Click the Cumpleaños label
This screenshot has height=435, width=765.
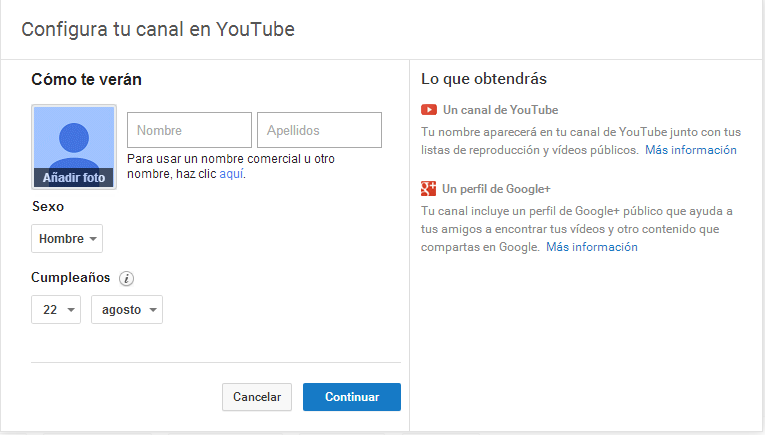click(71, 277)
